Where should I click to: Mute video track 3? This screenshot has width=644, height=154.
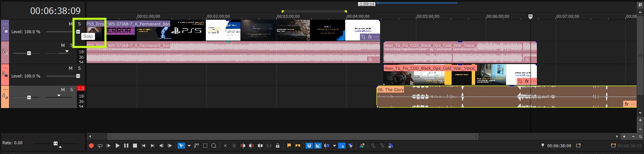[x=71, y=68]
